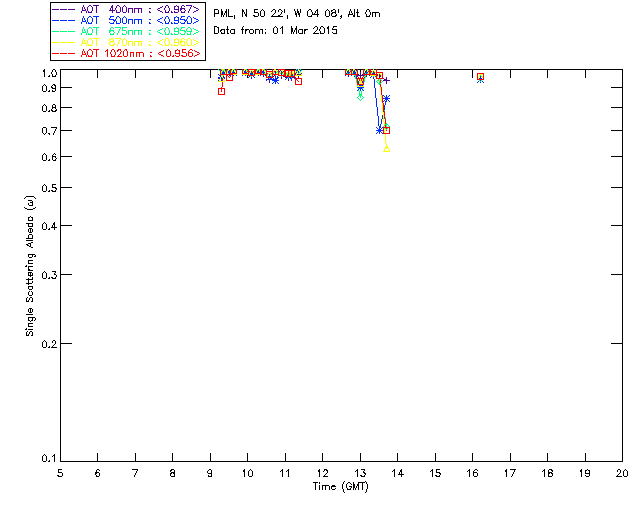Click the x-axis tick label 15

(435, 473)
